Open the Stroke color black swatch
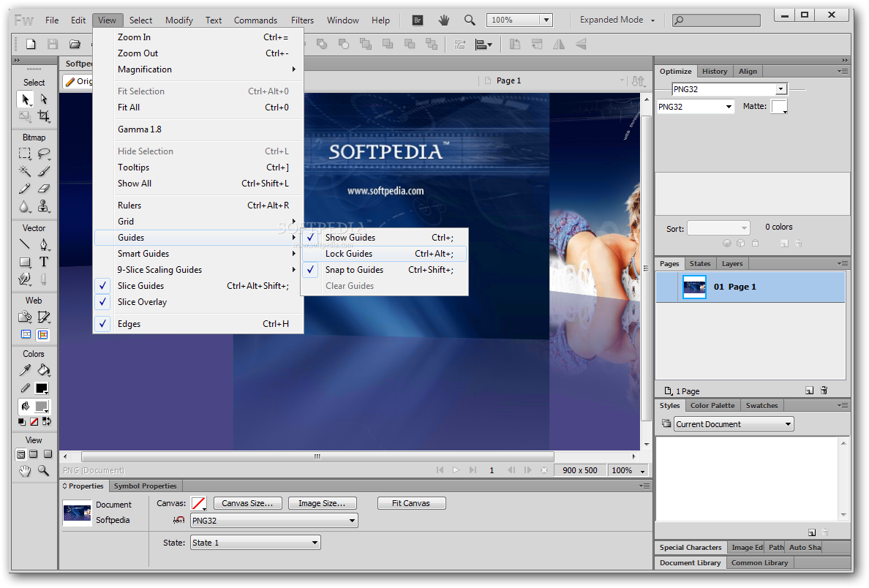The height and width of the screenshot is (588, 869). point(42,388)
